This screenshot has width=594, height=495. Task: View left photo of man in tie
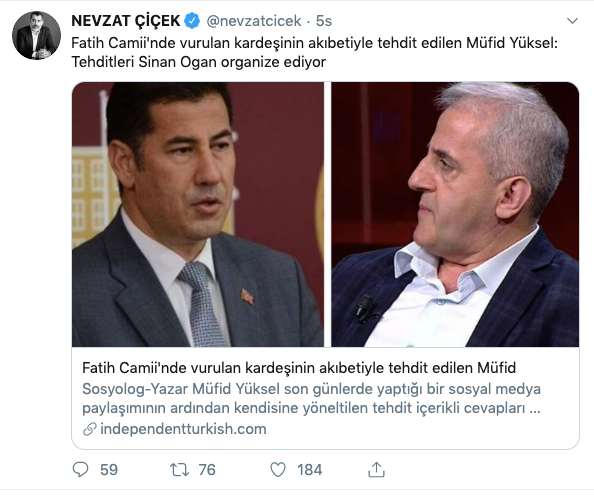click(x=198, y=214)
